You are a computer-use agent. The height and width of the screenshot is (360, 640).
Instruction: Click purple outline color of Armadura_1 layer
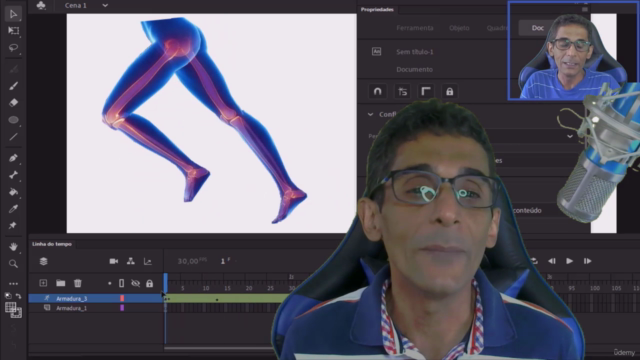coord(122,308)
